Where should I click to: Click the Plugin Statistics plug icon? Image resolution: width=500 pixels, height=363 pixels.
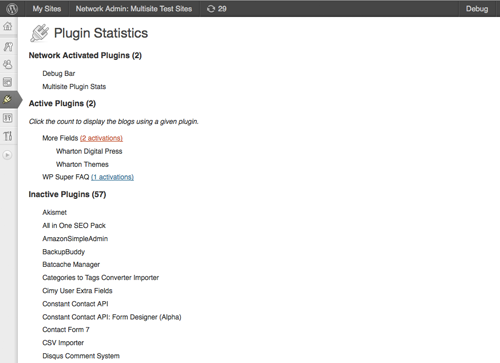coord(40,33)
